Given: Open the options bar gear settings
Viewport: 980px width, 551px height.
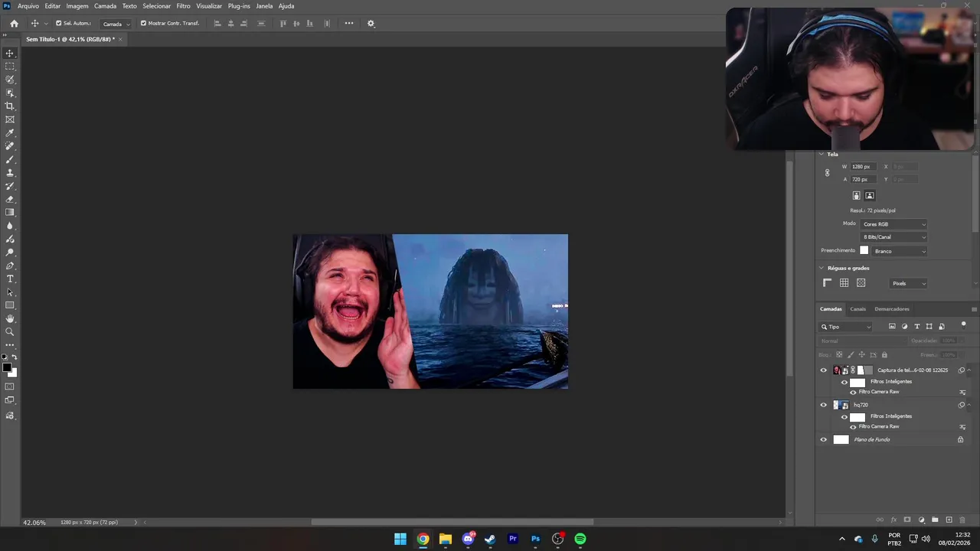Looking at the screenshot, I should coord(371,24).
